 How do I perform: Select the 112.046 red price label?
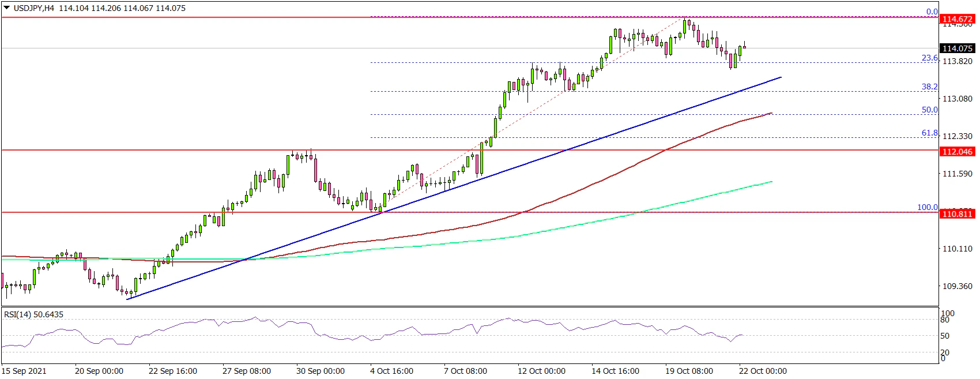tap(957, 152)
